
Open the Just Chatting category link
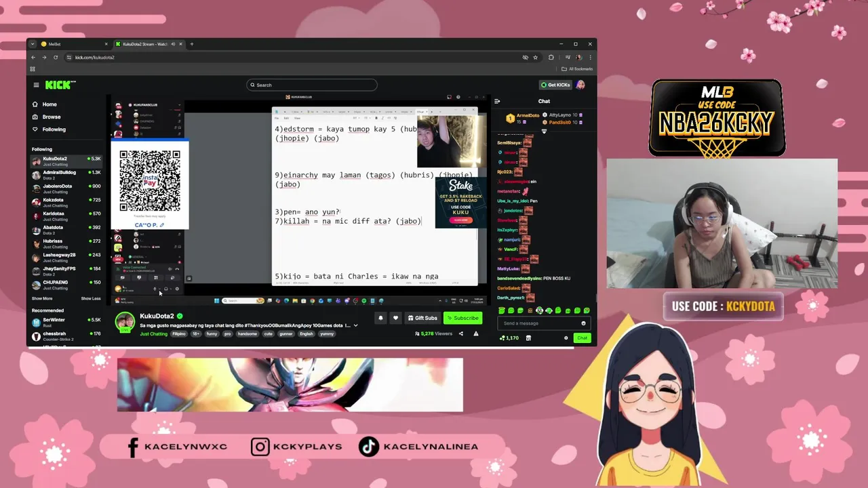tap(153, 333)
